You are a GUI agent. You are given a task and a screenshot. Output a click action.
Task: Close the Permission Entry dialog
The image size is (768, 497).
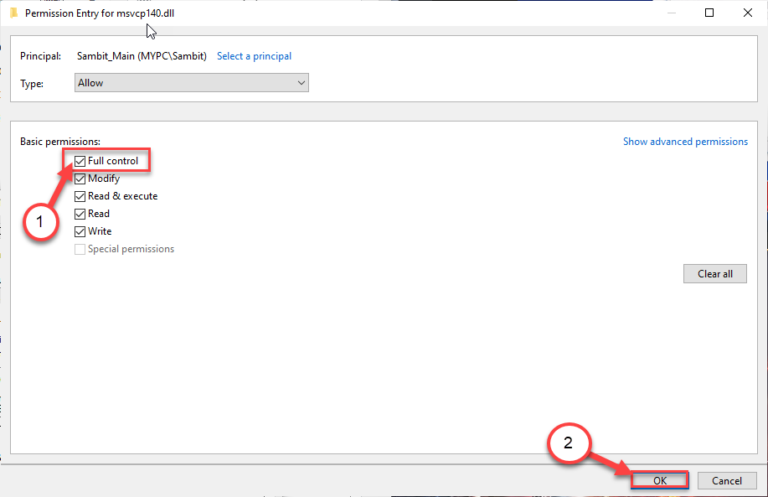747,13
